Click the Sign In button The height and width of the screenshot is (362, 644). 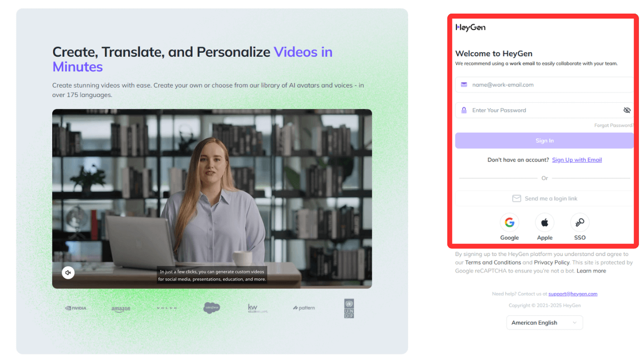(x=544, y=141)
